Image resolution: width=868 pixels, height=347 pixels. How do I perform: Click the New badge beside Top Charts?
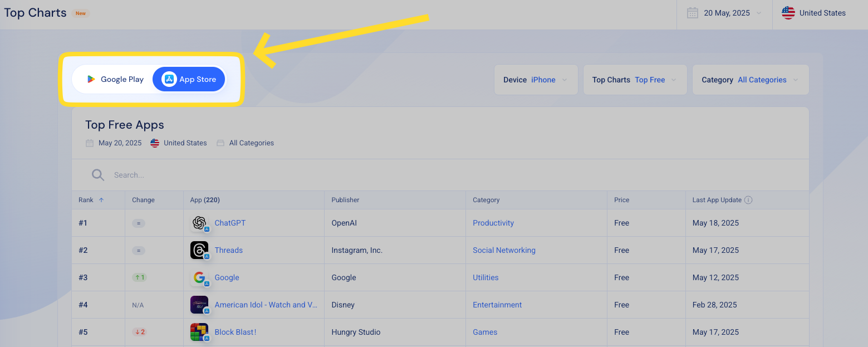click(x=81, y=13)
